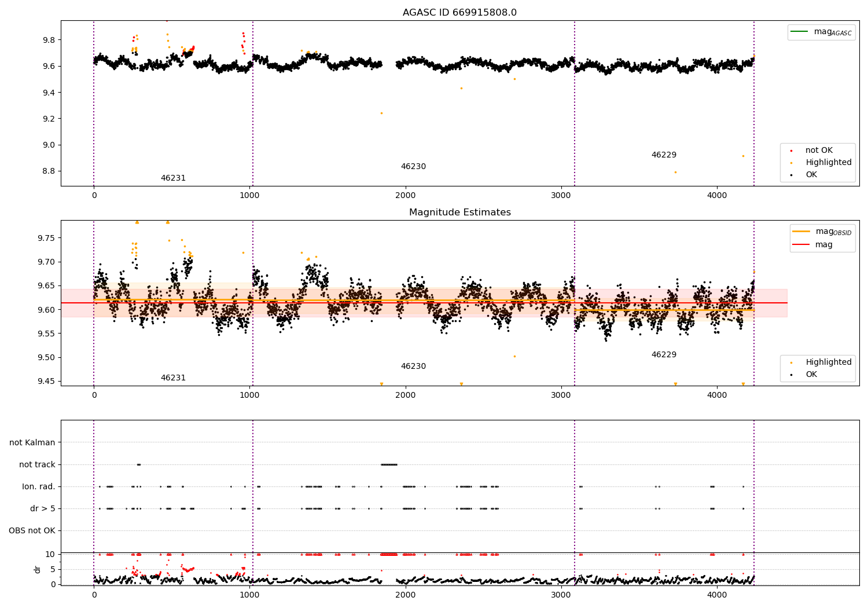Click the orange mag OBSID legend entry
Viewport: 868px width, 608px height.
click(822, 232)
